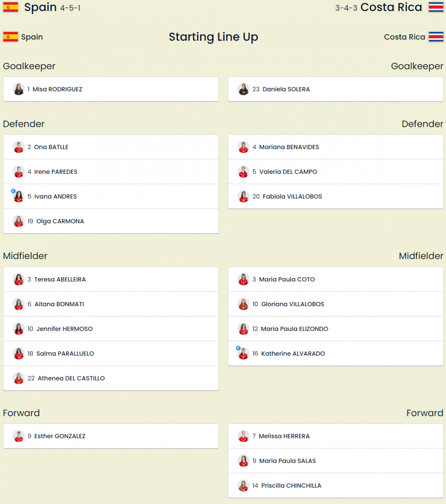Click the Starting Line Up heading
This screenshot has width=446, height=504.
213,37
